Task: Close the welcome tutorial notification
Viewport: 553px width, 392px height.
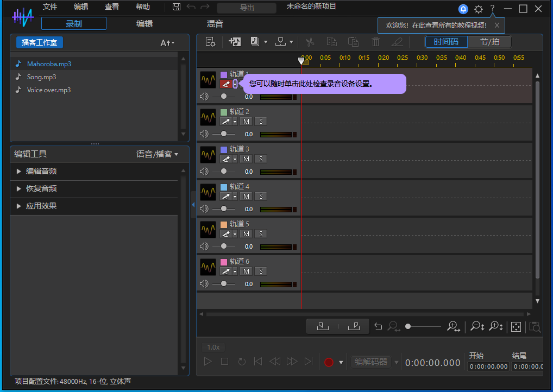Action: click(x=497, y=25)
